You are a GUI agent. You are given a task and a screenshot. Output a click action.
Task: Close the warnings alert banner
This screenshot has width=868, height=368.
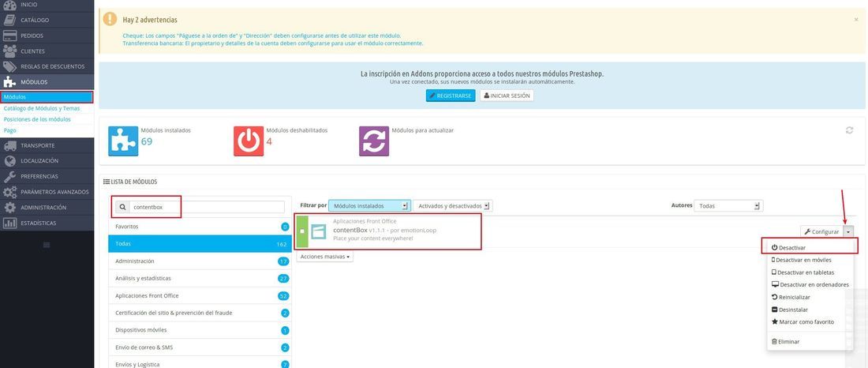click(x=856, y=20)
